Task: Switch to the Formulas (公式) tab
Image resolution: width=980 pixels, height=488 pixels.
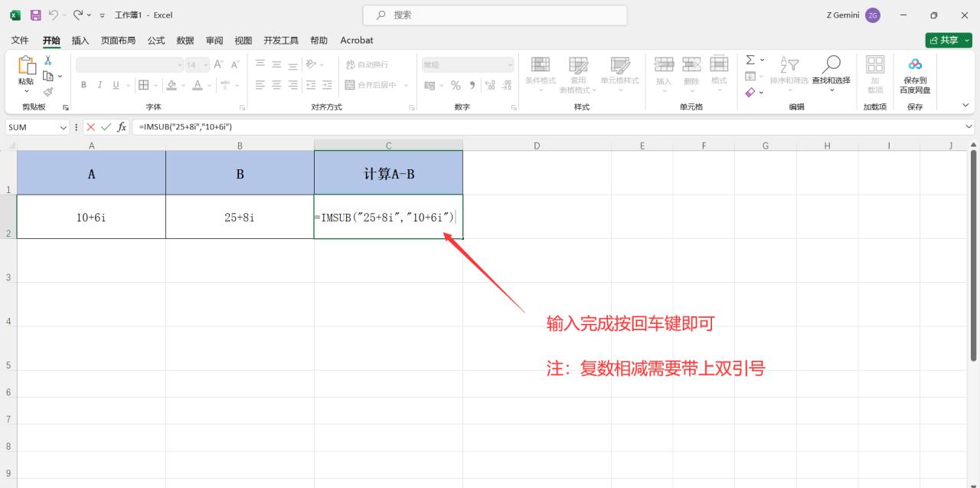Action: coord(156,40)
